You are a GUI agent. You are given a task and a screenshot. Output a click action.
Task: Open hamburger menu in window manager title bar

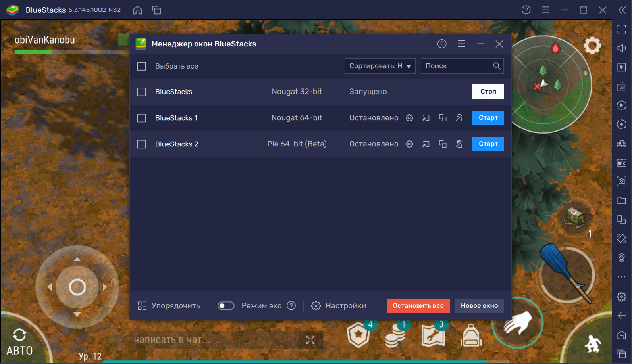(x=461, y=44)
